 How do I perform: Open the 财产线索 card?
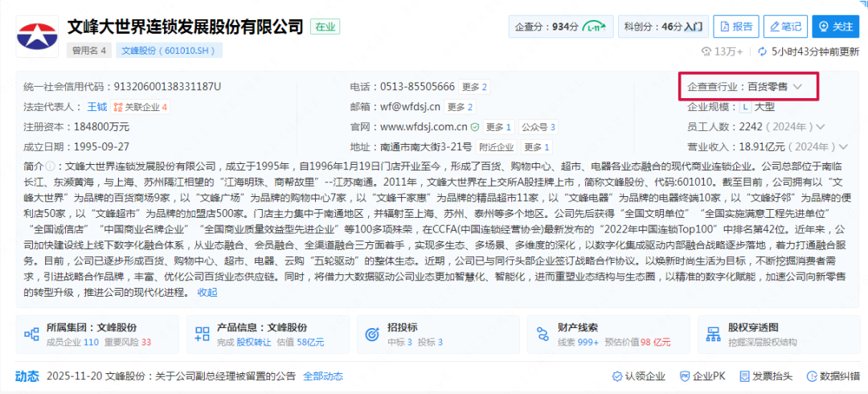coord(609,334)
